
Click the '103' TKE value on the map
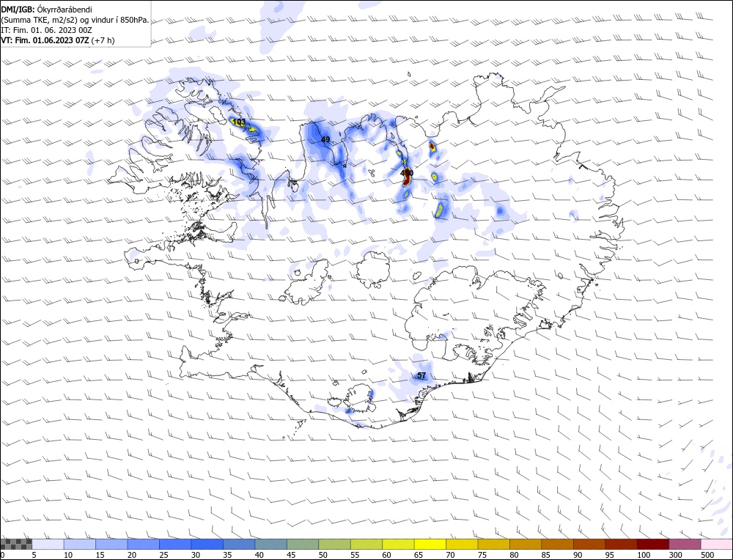(x=239, y=122)
